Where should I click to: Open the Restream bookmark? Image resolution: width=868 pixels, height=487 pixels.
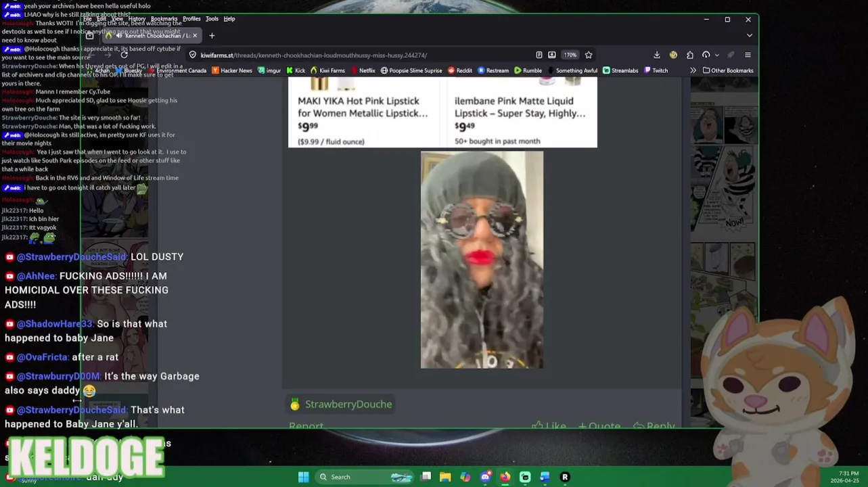click(493, 70)
